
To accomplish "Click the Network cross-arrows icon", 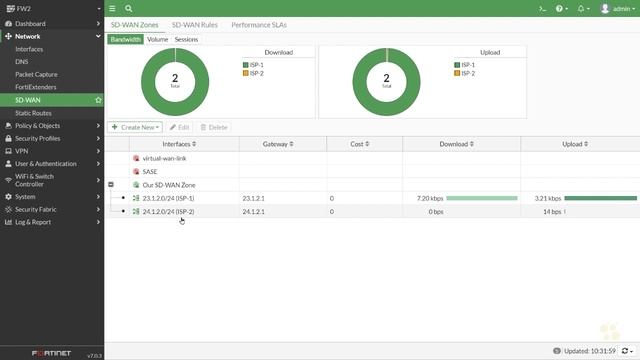I will pyautogui.click(x=8, y=36).
